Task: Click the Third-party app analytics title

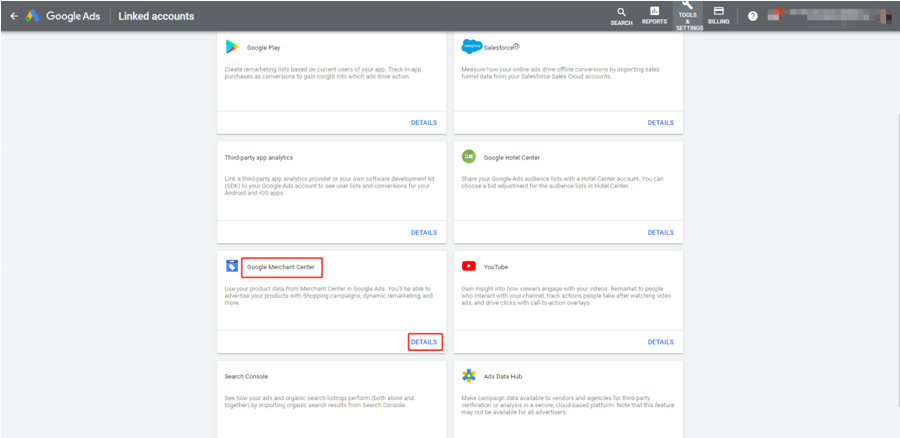Action: click(259, 157)
